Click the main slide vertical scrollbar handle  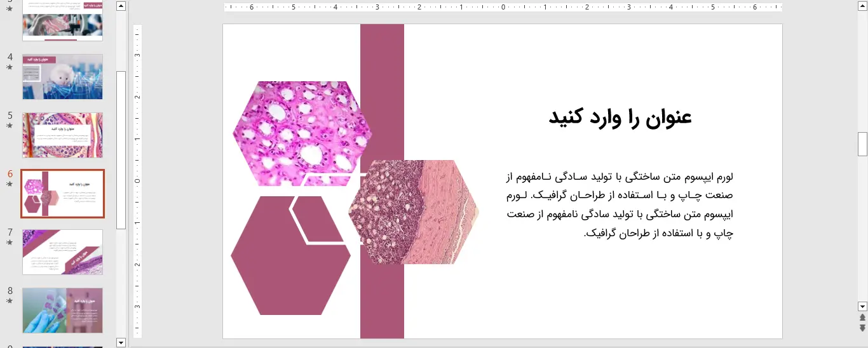[x=862, y=144]
